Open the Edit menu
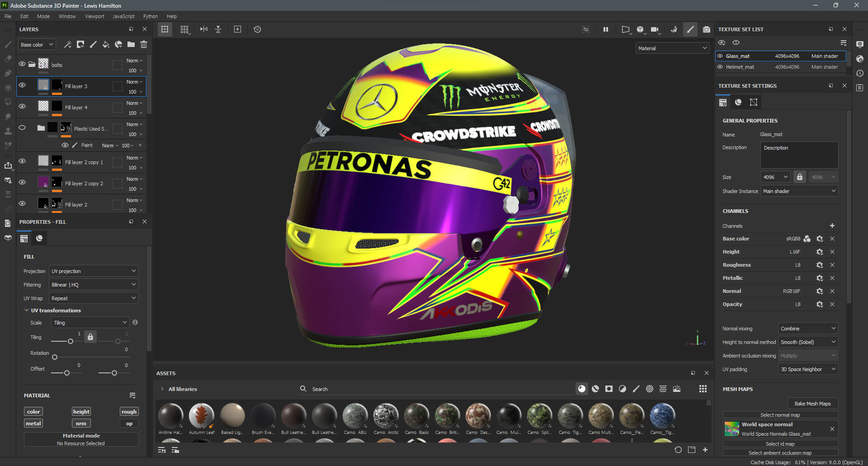 point(24,16)
